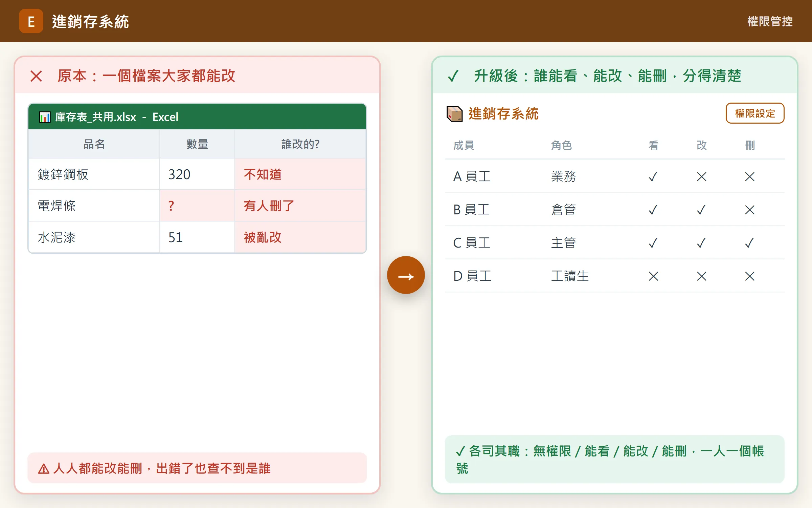Click the orange 進銷存系統 heading in the right panel
Screen dimensions: 812x508
coord(503,114)
